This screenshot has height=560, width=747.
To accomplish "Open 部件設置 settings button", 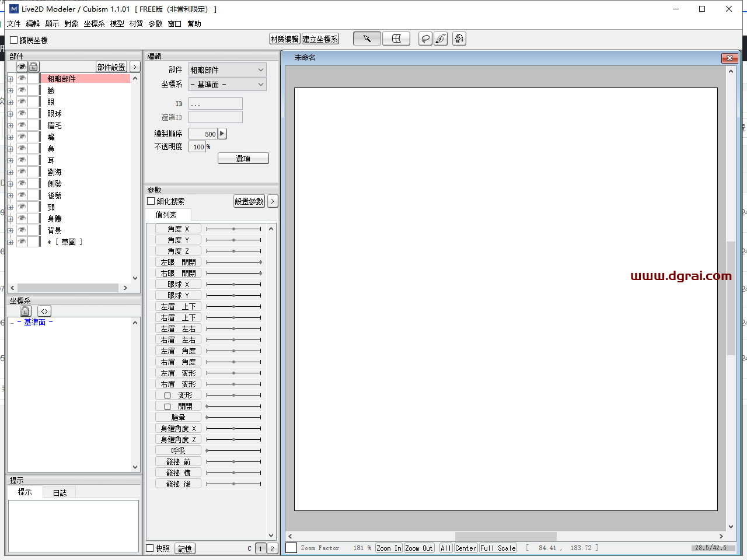I will coord(111,67).
